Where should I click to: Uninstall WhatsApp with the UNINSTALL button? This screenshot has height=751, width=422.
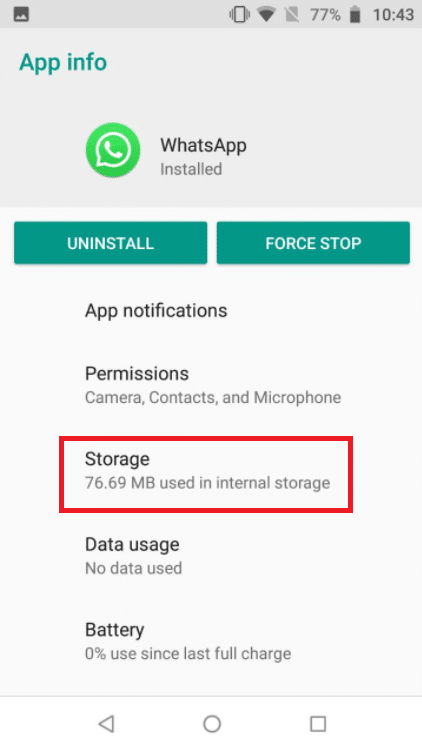[111, 243]
